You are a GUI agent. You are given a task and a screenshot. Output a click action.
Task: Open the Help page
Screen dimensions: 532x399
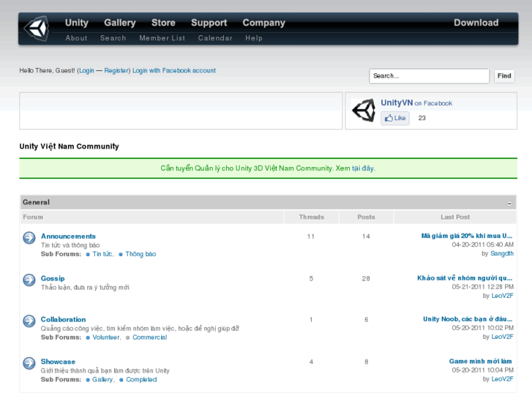(x=254, y=38)
